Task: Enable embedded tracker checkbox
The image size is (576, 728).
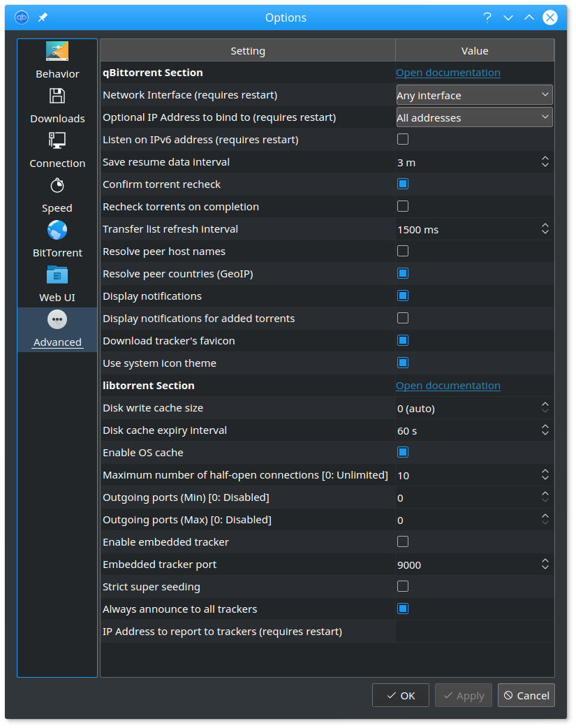Action: pyautogui.click(x=403, y=542)
